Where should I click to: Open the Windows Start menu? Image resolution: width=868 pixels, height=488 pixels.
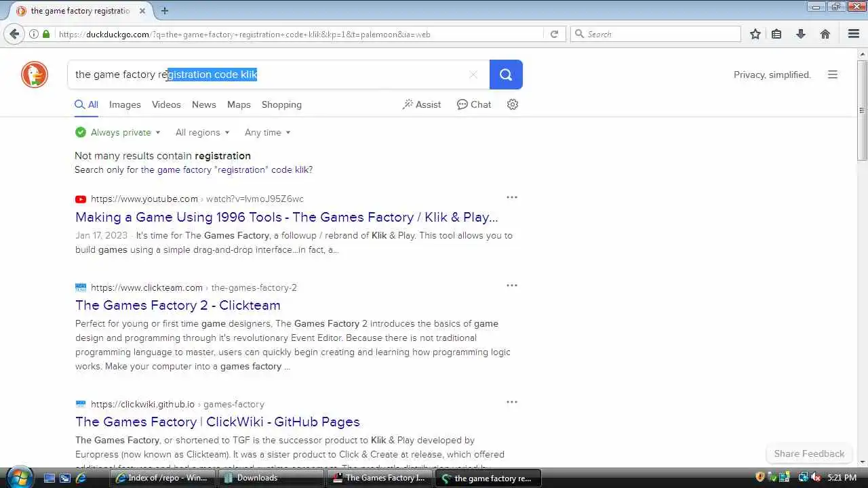point(18,477)
